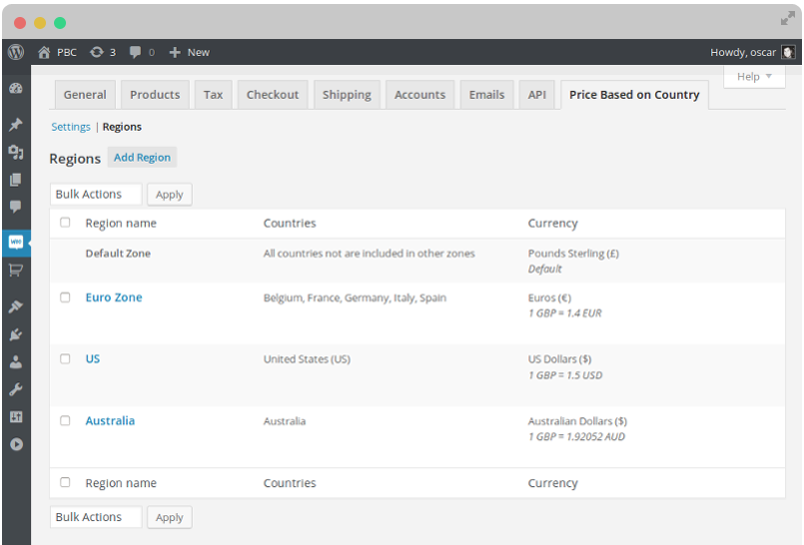
Task: Switch to the Checkout tab
Action: click(272, 95)
